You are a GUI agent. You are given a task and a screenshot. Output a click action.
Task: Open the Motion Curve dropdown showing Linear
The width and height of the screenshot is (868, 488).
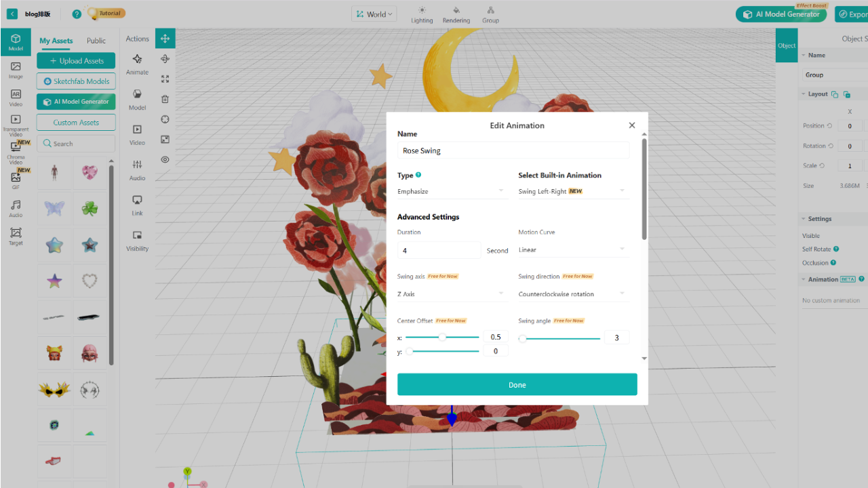click(x=572, y=249)
